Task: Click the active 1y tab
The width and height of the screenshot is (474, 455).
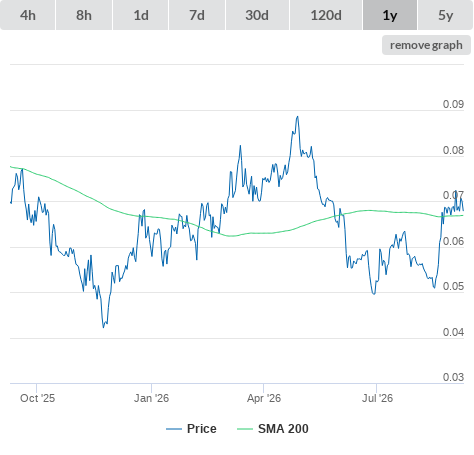Action: [390, 15]
